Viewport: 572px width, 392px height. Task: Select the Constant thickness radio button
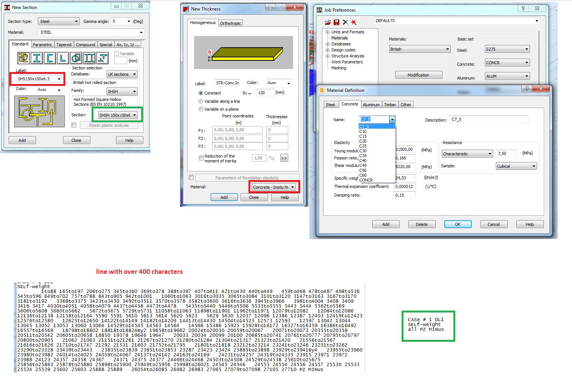[x=201, y=93]
